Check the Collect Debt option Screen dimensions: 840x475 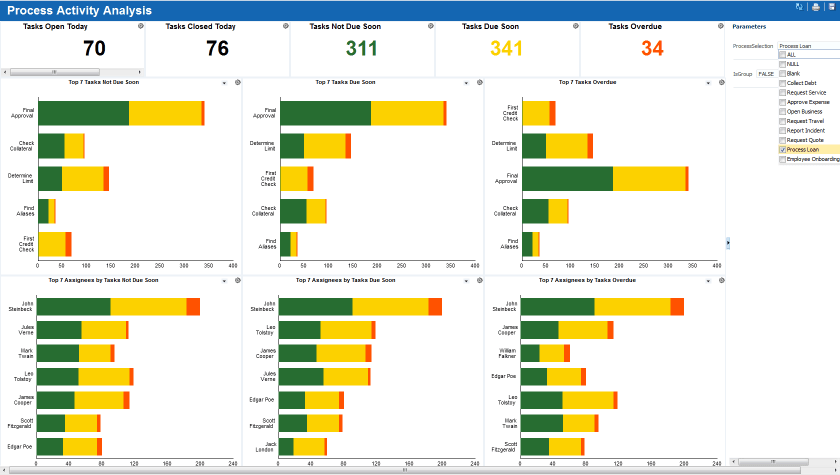pos(782,83)
